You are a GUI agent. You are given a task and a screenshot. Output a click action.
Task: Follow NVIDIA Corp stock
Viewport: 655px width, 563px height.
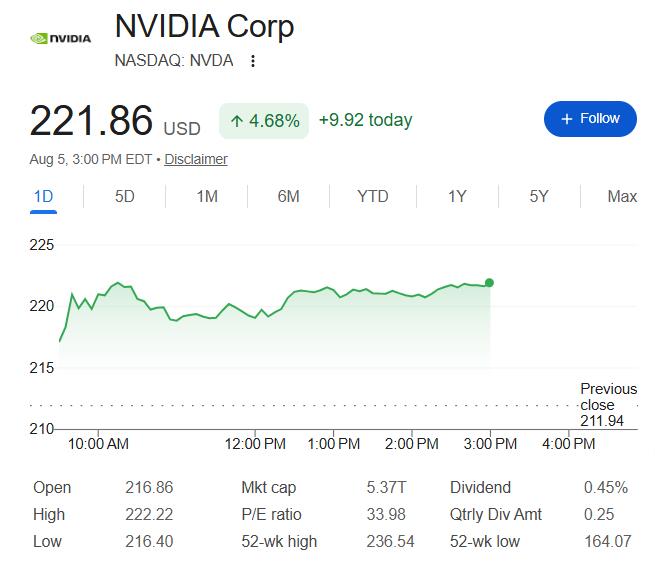pos(590,119)
